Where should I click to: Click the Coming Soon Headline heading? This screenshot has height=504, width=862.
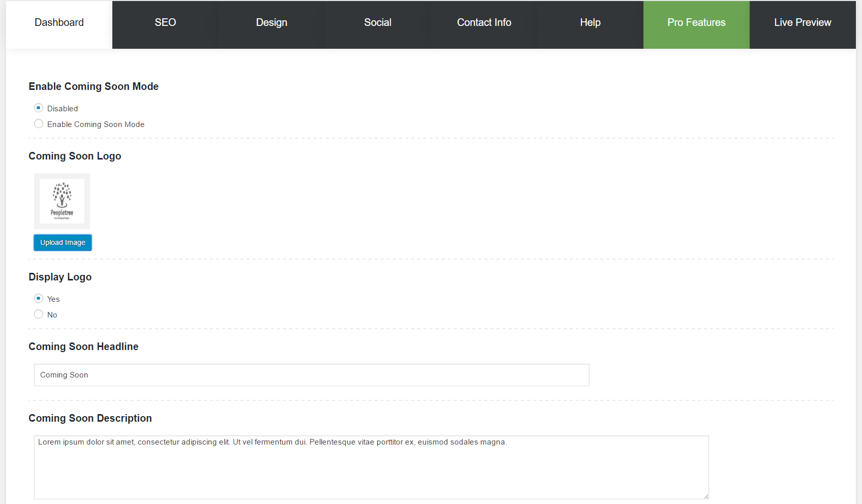[x=83, y=346]
